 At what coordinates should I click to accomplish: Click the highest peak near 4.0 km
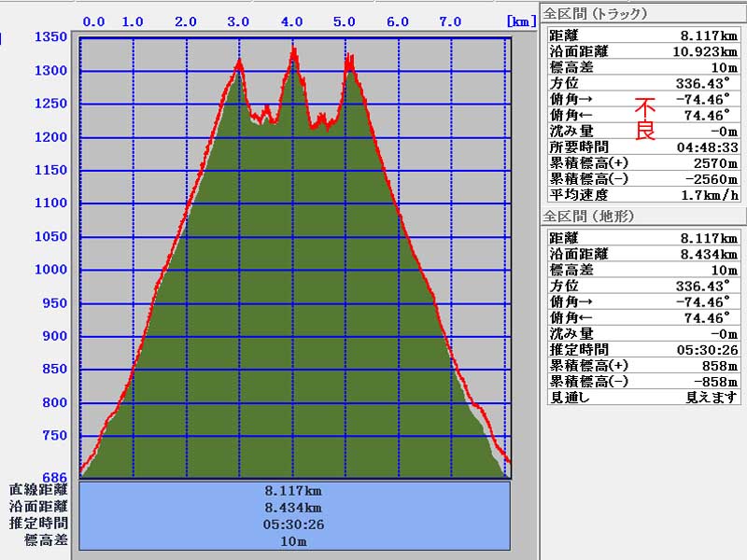coord(294,50)
